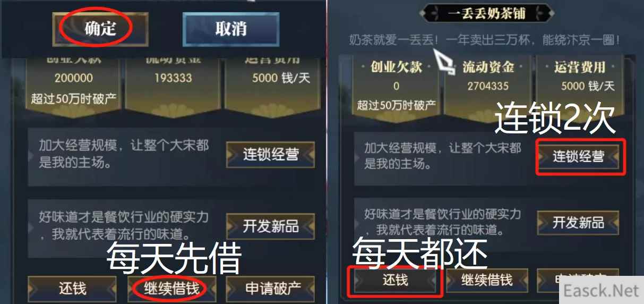
Task: Open 开发新品 in the panel showing 2704335 funds
Action: coord(578,222)
